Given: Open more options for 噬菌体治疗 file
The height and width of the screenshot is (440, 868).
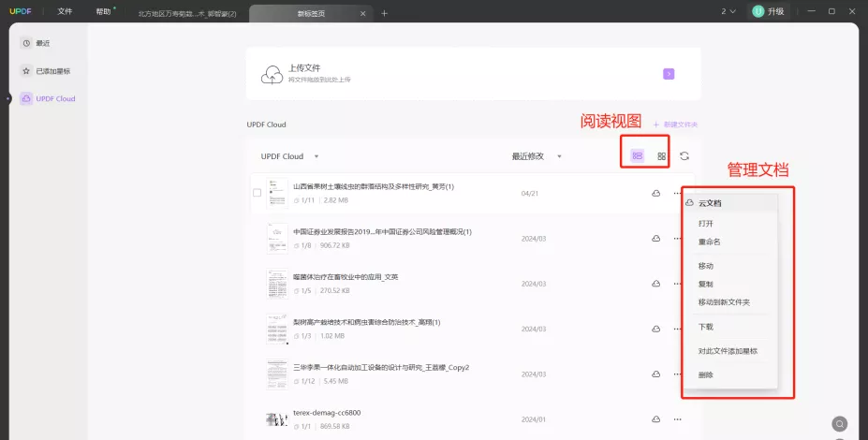Looking at the screenshot, I should pyautogui.click(x=677, y=284).
